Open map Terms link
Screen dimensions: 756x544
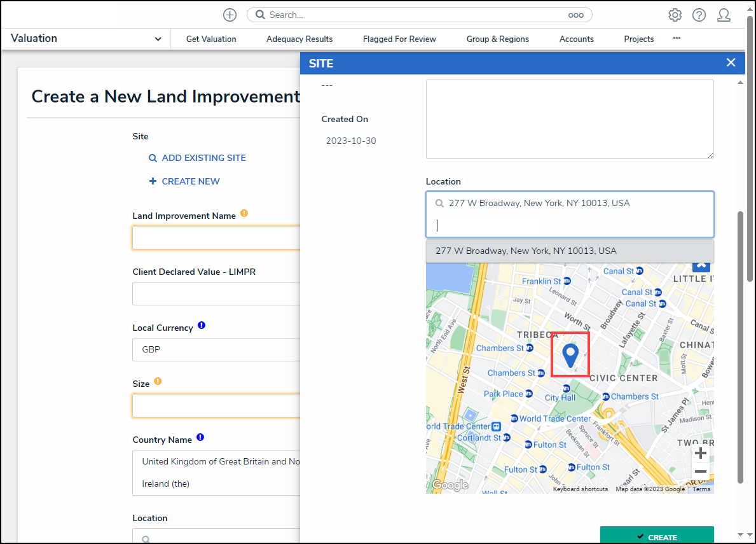coord(701,489)
